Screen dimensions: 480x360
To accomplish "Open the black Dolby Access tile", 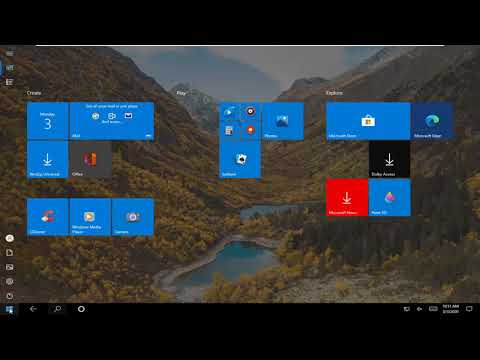I will [x=389, y=159].
